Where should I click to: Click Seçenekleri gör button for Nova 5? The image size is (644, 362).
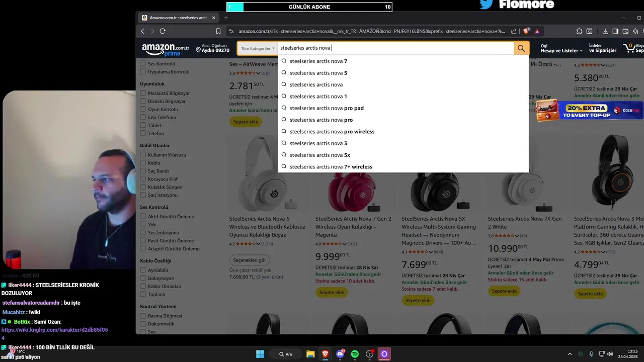pos(250,260)
